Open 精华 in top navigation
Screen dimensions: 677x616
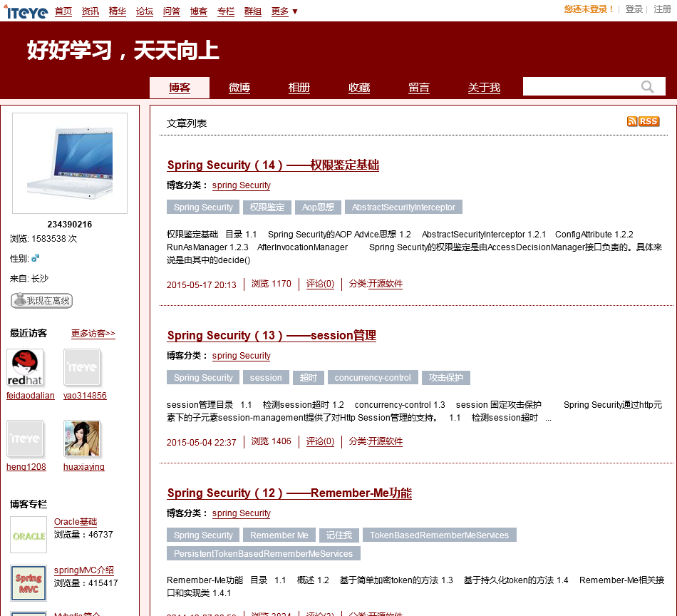pyautogui.click(x=118, y=11)
